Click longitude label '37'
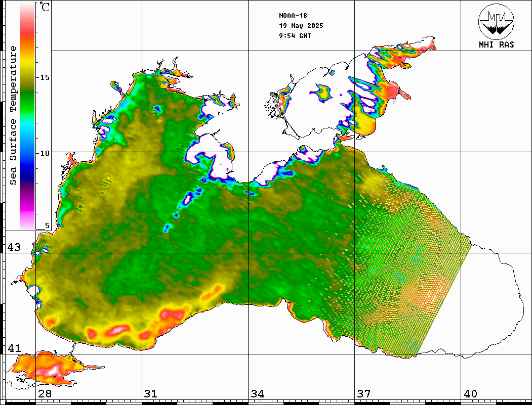Screen dimensions: 532x405 pos(364,394)
